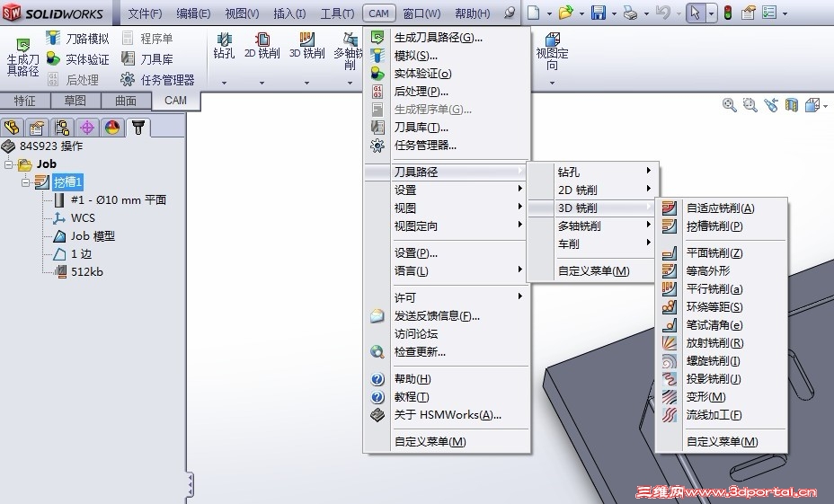Switch to the 特征 tab
834x504 pixels.
point(25,101)
